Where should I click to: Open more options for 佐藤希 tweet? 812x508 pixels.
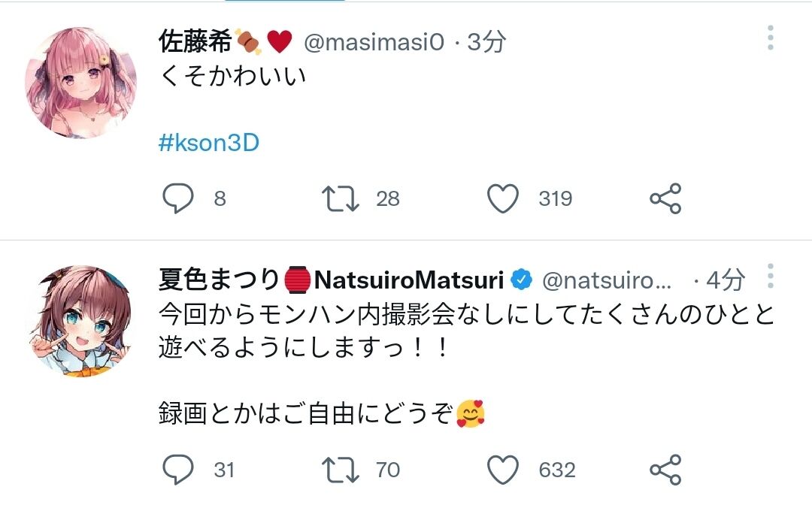(770, 38)
